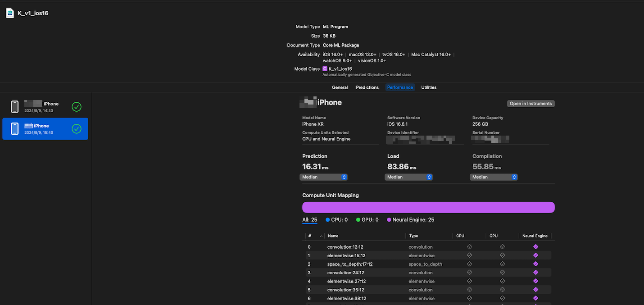Click CPU diamond in the space_to_depth:17:12 row
This screenshot has width=644, height=305.
[469, 264]
